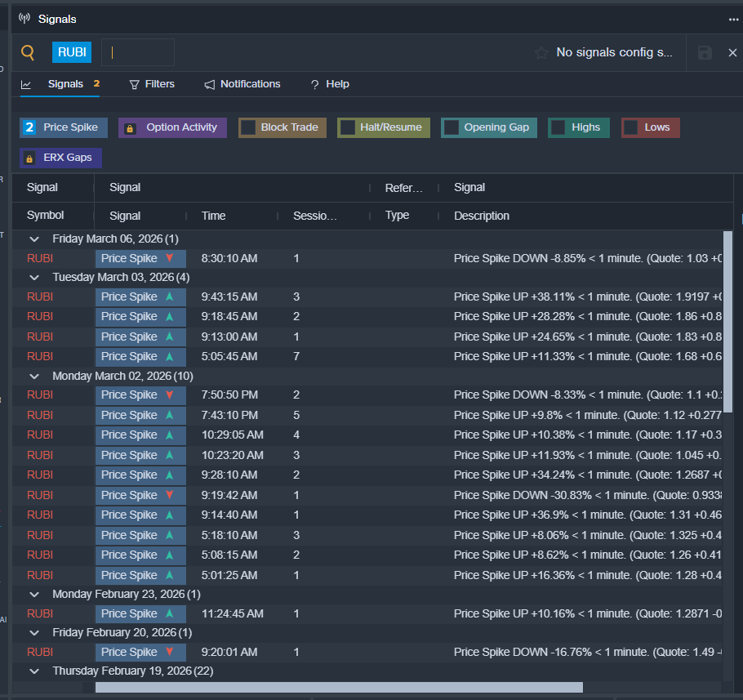Click the lock icon on ERX Gaps
Viewport: 743px width, 700px height.
point(30,158)
